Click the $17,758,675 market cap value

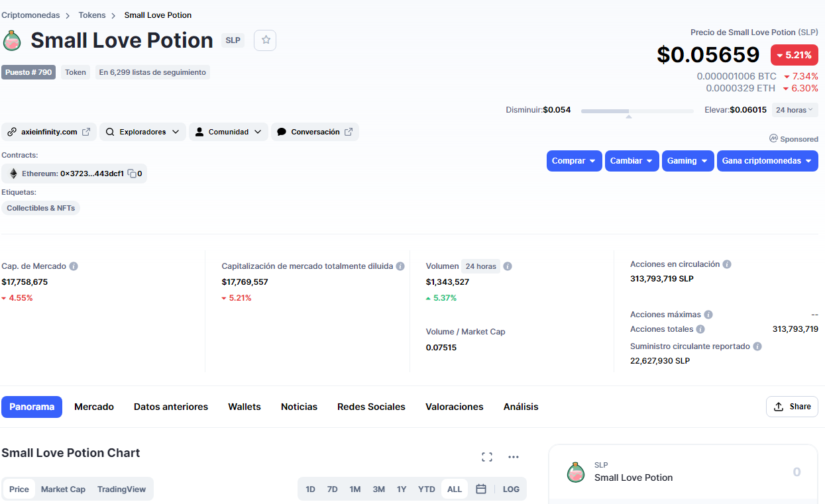[x=25, y=281]
